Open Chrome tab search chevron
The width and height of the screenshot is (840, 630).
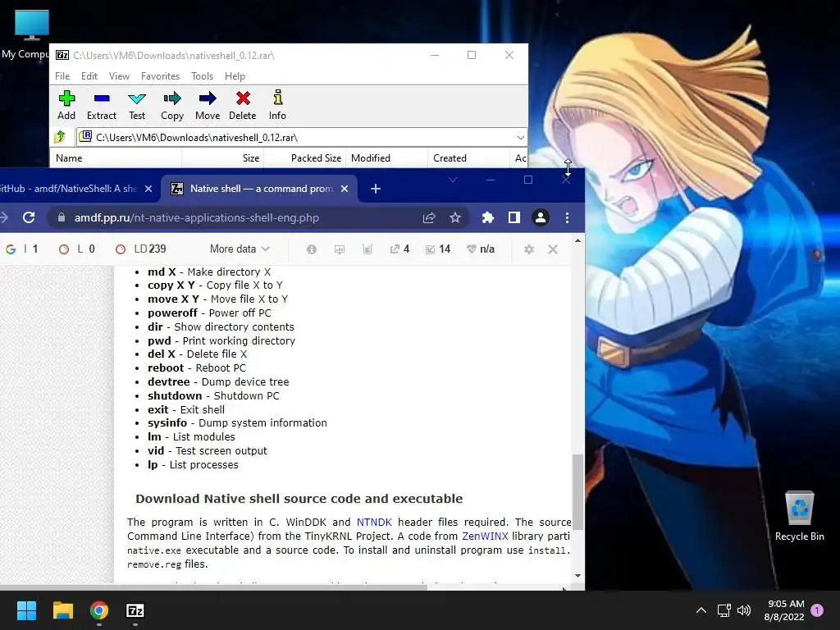(453, 180)
